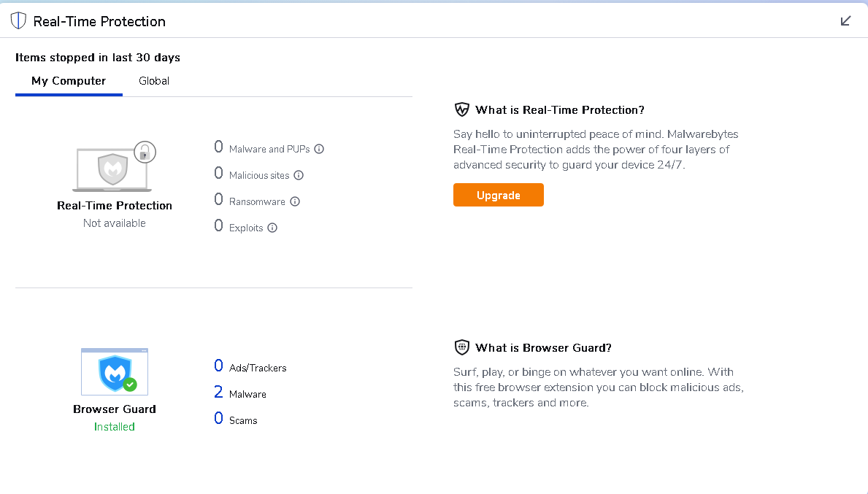Click the Real-Time Protection Not available label
Image resolution: width=868 pixels, height=494 pixels.
point(115,223)
